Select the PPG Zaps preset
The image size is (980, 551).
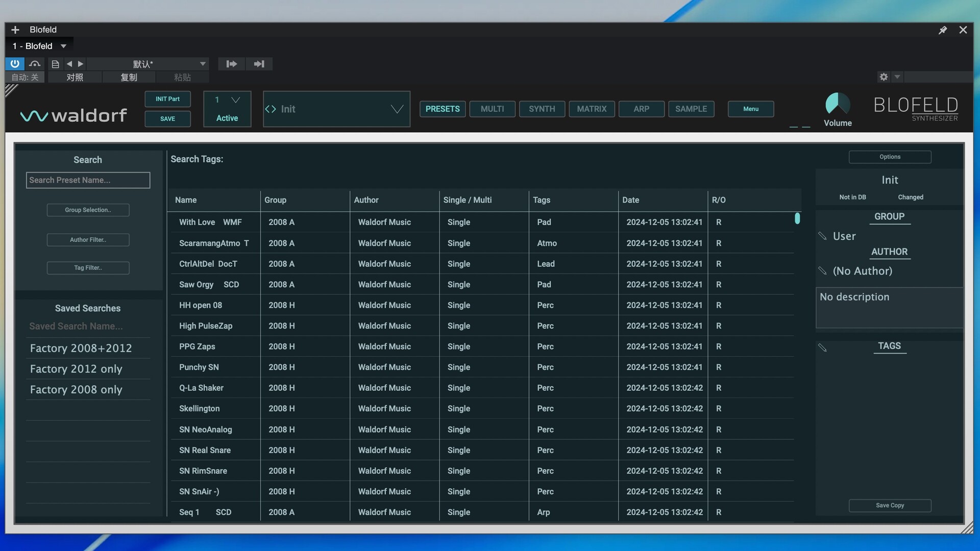coord(481,347)
